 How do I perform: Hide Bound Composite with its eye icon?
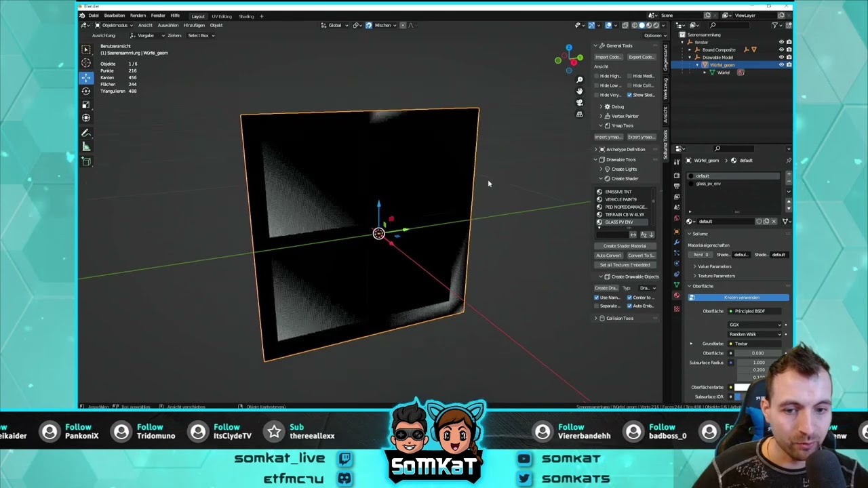(x=781, y=49)
